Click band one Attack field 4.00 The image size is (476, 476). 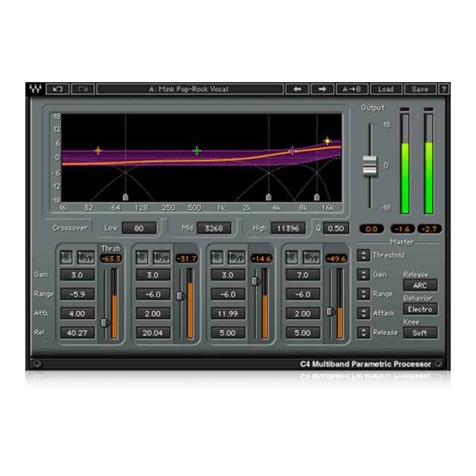(x=77, y=314)
